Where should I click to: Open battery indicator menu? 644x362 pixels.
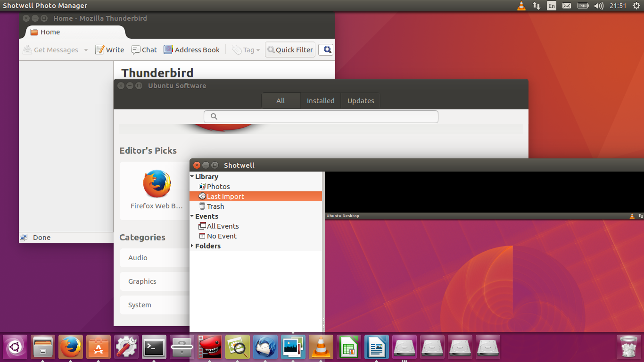point(583,6)
